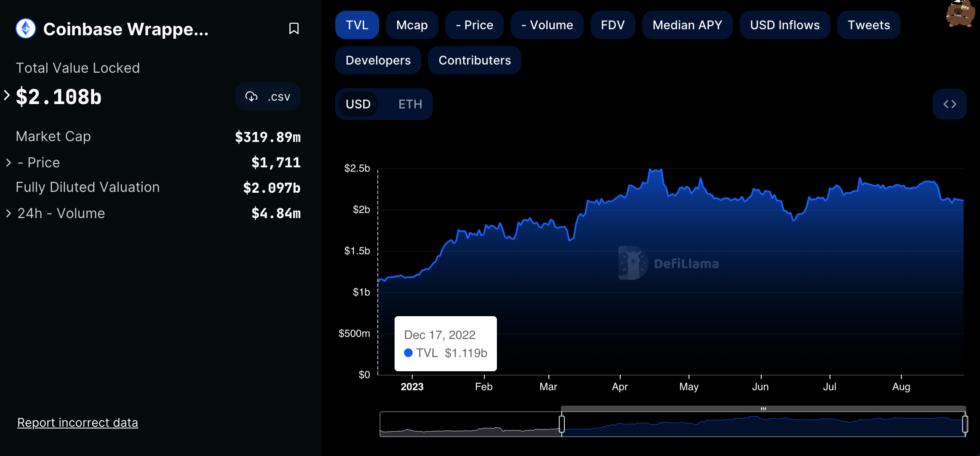The height and width of the screenshot is (456, 980).
Task: Click the price value $1,711
Action: coord(276,162)
